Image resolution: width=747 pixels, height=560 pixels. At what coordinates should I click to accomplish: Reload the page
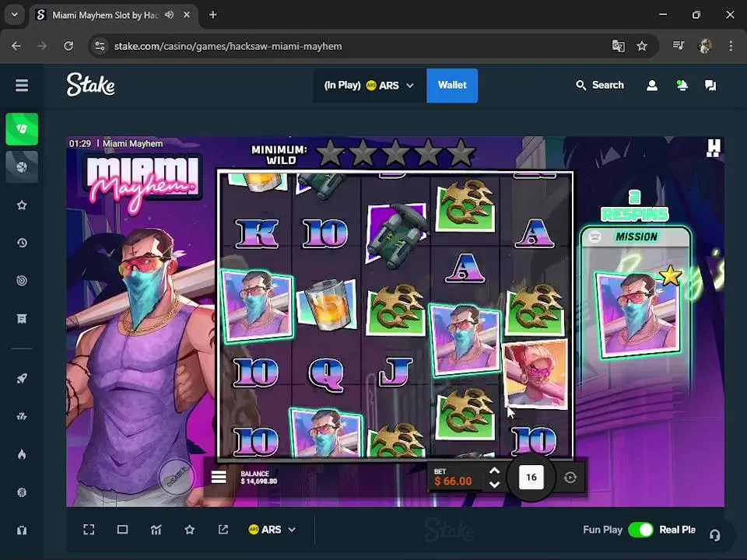[68, 46]
